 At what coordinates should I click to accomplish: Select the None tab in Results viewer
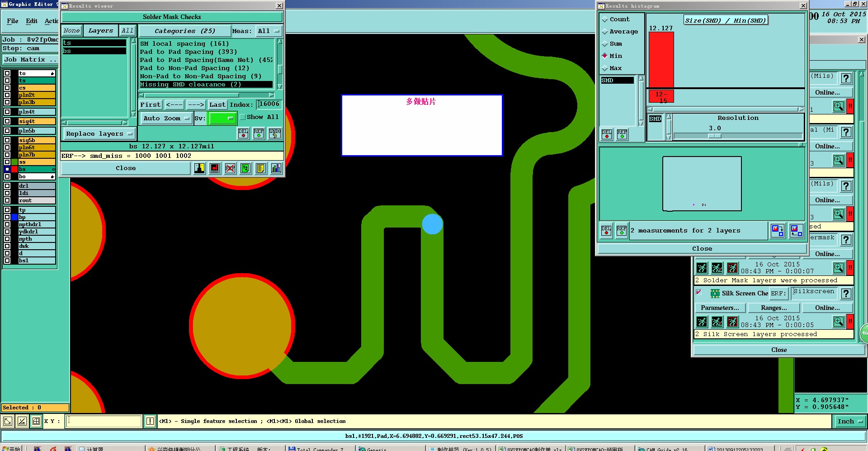click(71, 31)
